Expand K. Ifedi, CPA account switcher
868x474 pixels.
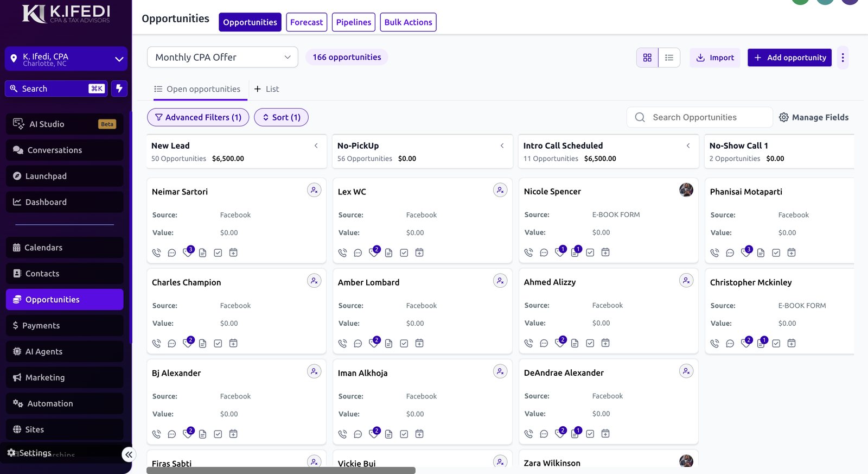(66, 59)
